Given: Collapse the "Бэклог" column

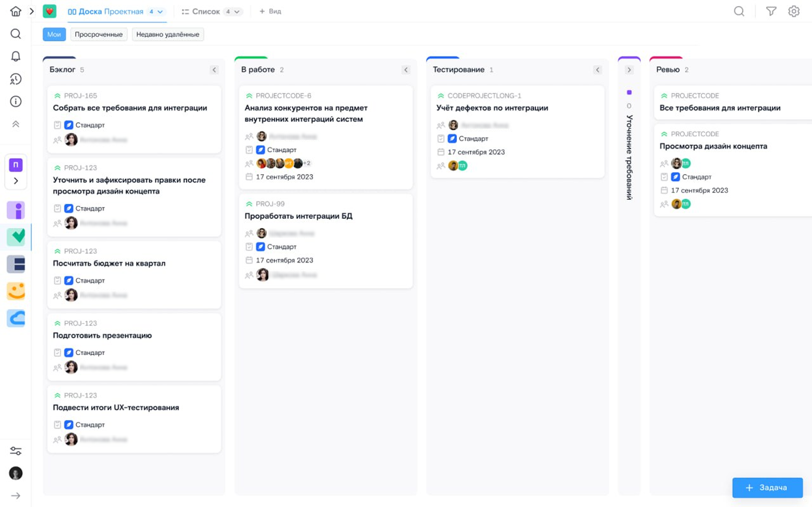Looking at the screenshot, I should [x=214, y=70].
